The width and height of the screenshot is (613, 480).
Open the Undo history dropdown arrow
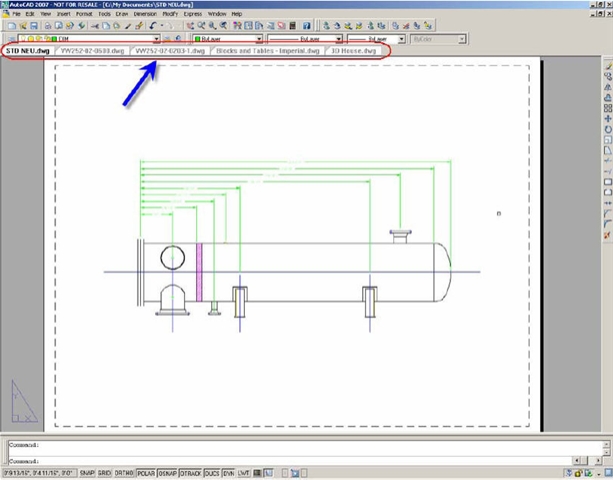coord(162,26)
